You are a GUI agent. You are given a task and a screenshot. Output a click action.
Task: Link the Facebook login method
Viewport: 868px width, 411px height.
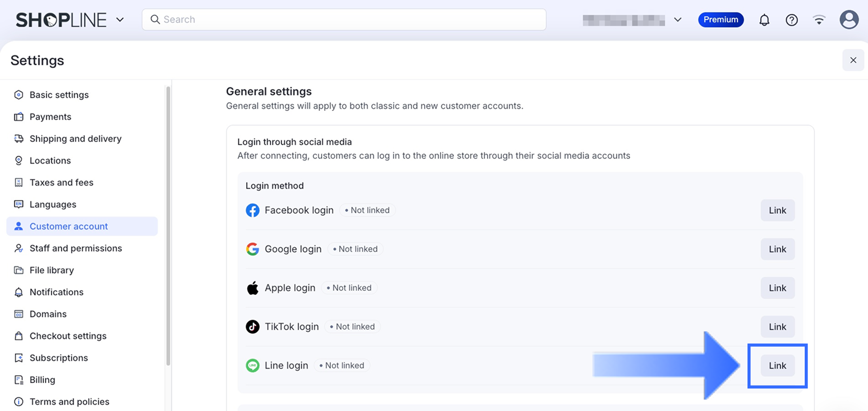(777, 210)
